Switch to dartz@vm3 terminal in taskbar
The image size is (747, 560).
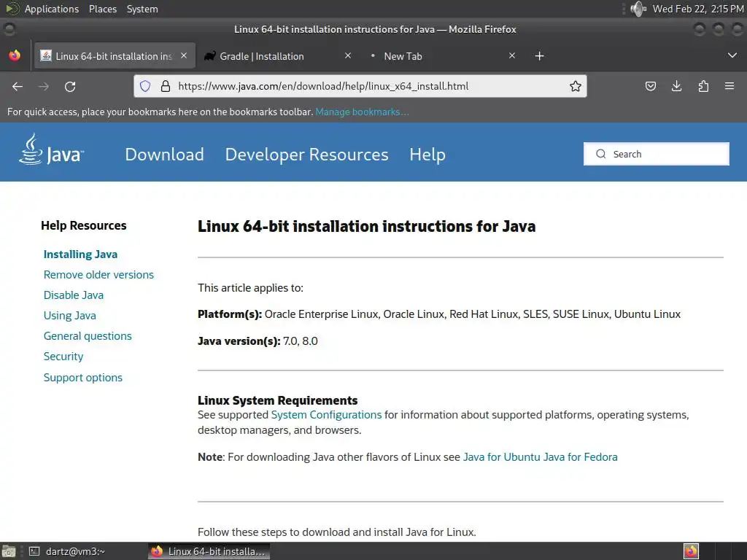click(x=66, y=551)
